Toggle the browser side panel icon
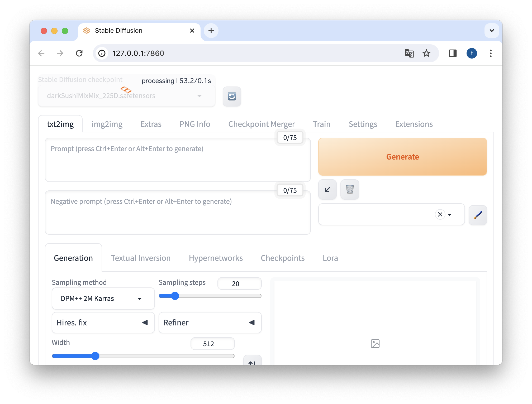This screenshot has width=532, height=404. click(x=453, y=53)
